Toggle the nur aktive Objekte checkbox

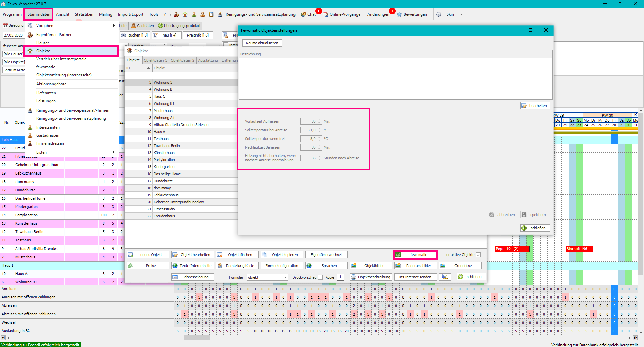coord(478,255)
